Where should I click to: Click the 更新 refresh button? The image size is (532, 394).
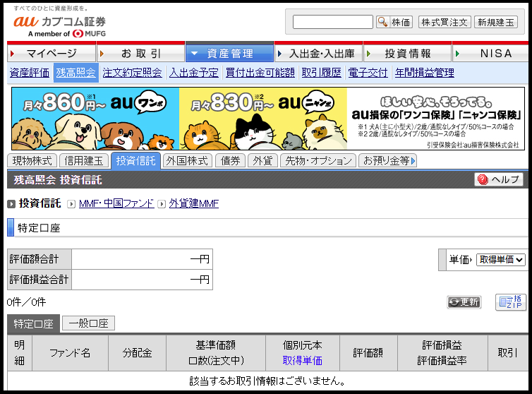point(464,302)
